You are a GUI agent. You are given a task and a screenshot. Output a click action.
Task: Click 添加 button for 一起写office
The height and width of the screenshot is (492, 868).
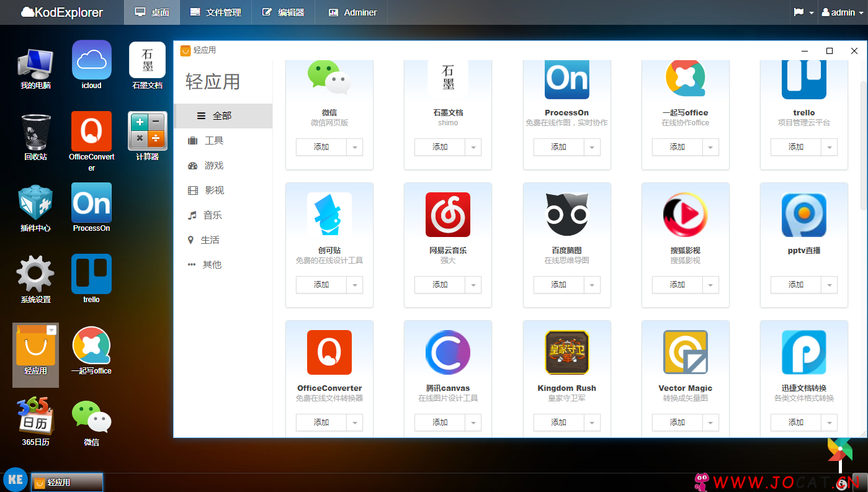pos(678,147)
